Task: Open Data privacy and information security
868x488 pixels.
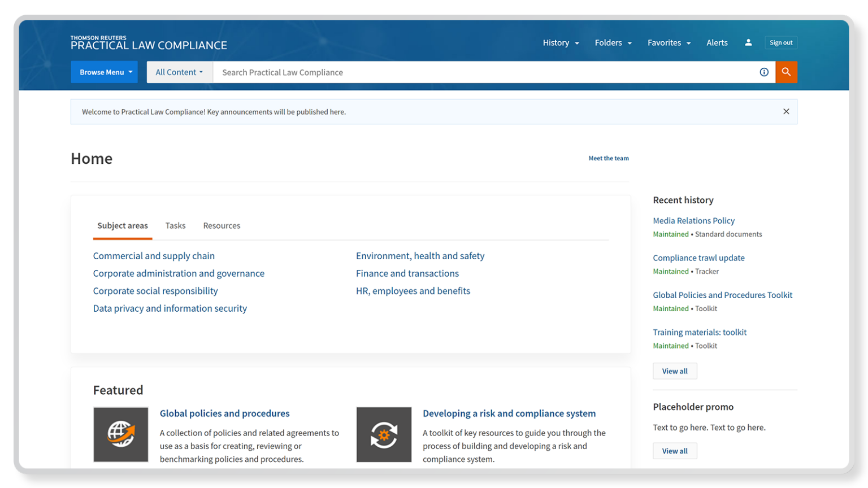Action: tap(170, 308)
